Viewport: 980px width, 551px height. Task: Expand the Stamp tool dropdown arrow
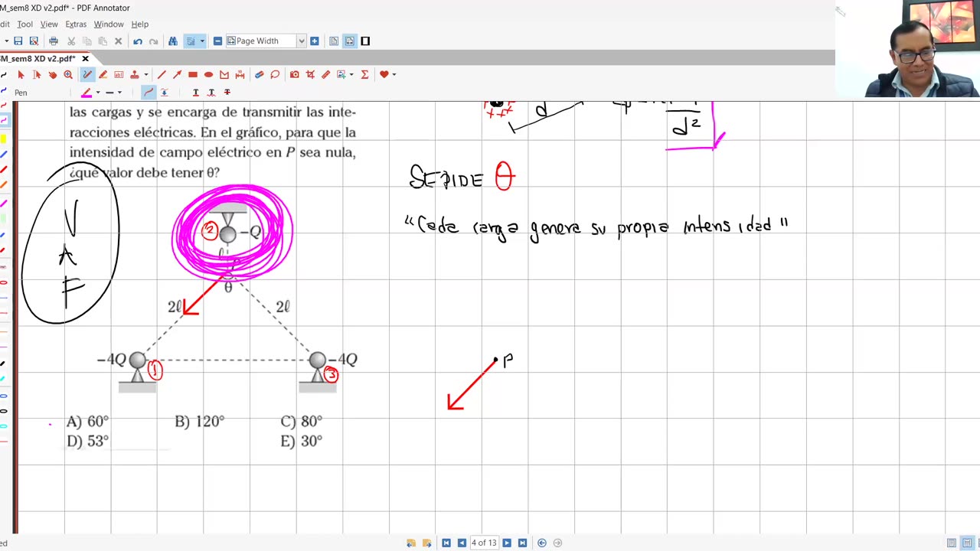pos(145,75)
